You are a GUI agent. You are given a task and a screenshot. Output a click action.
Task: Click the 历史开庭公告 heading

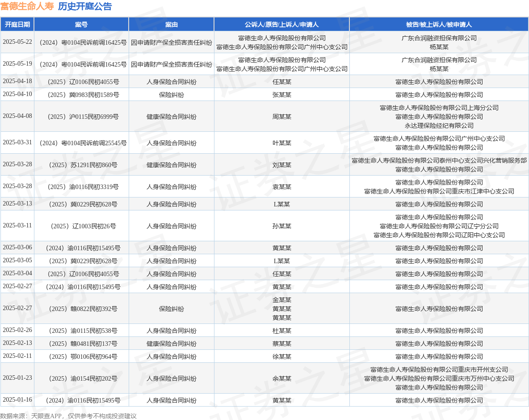pos(85,6)
